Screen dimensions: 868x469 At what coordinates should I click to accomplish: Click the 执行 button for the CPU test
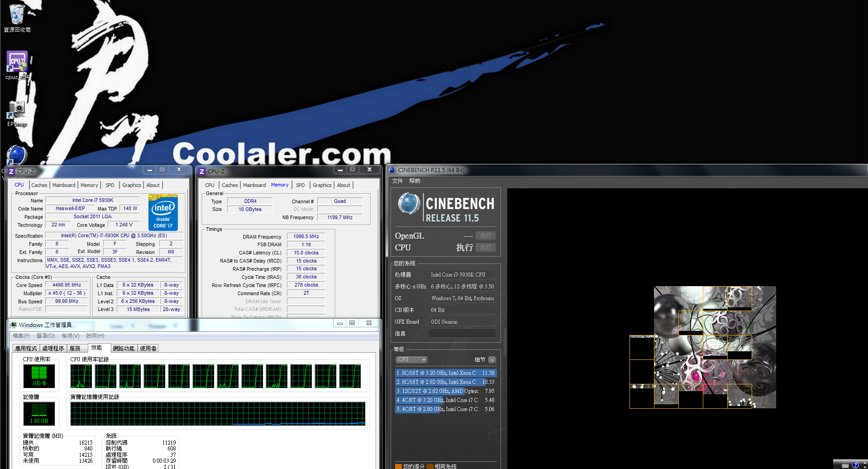pos(486,248)
